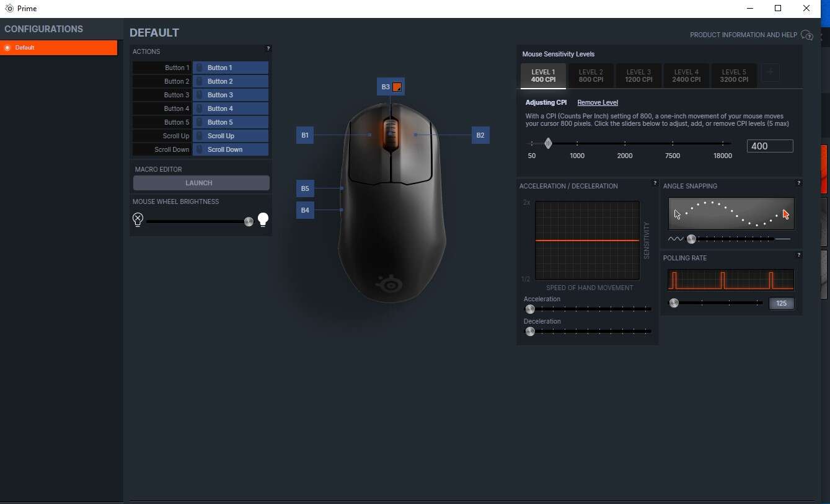Image resolution: width=830 pixels, height=504 pixels.
Task: Open the Scroll Up action assignment field
Action: (230, 136)
